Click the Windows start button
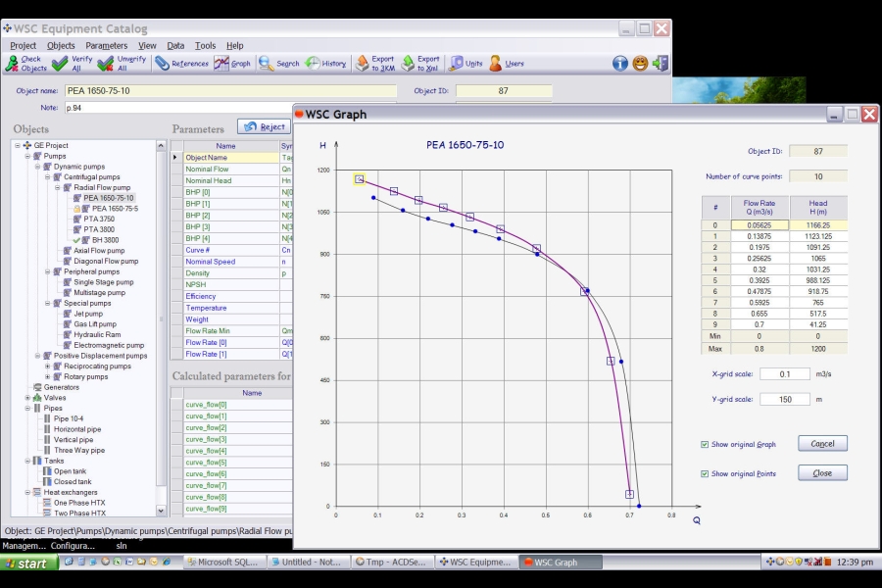 click(28, 563)
